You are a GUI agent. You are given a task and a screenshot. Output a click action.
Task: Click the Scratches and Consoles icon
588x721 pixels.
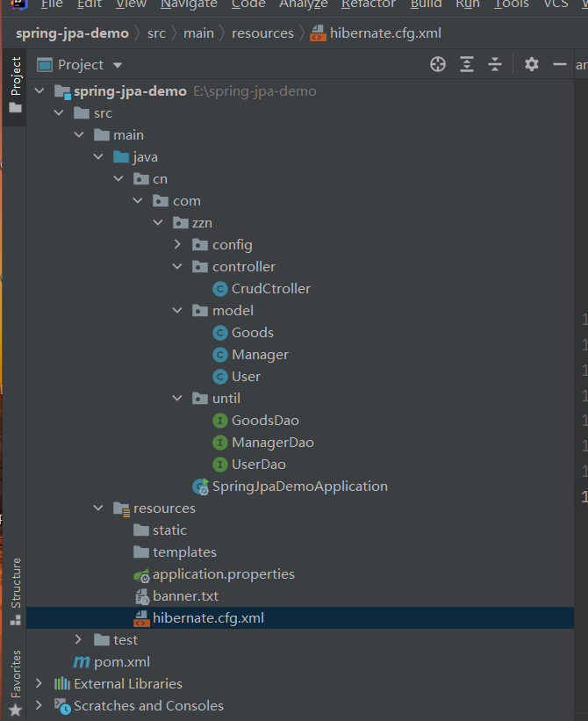click(x=62, y=706)
